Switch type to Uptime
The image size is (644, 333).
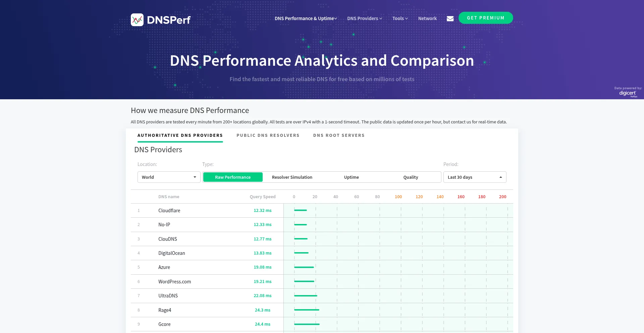[x=351, y=177]
